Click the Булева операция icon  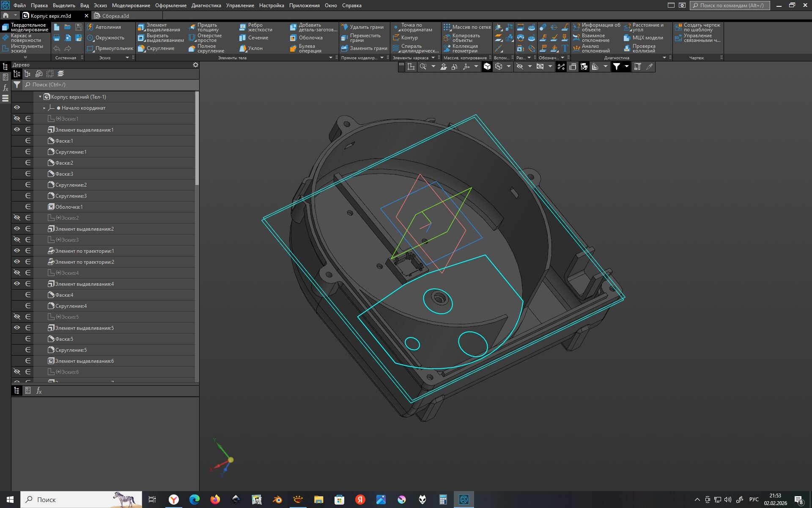click(x=294, y=49)
